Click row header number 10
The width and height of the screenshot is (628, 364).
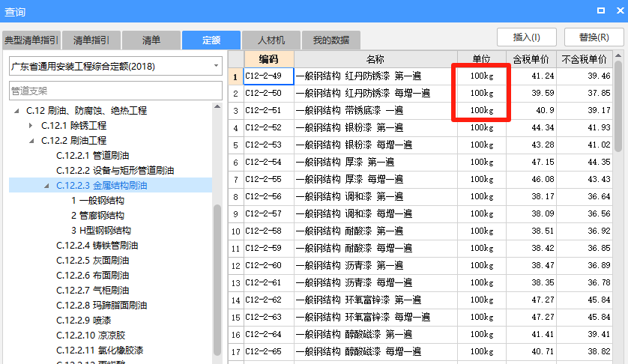coord(236,231)
